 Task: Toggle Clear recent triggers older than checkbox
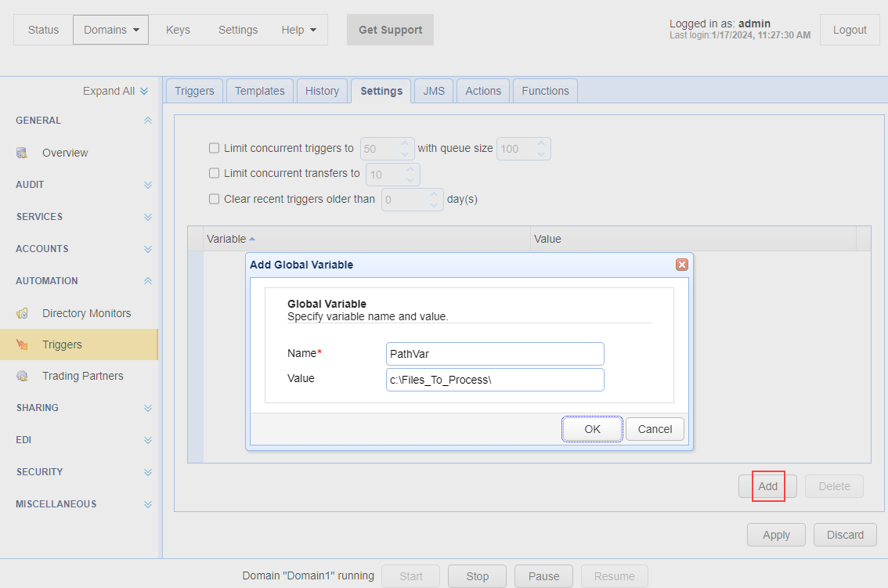click(x=214, y=199)
